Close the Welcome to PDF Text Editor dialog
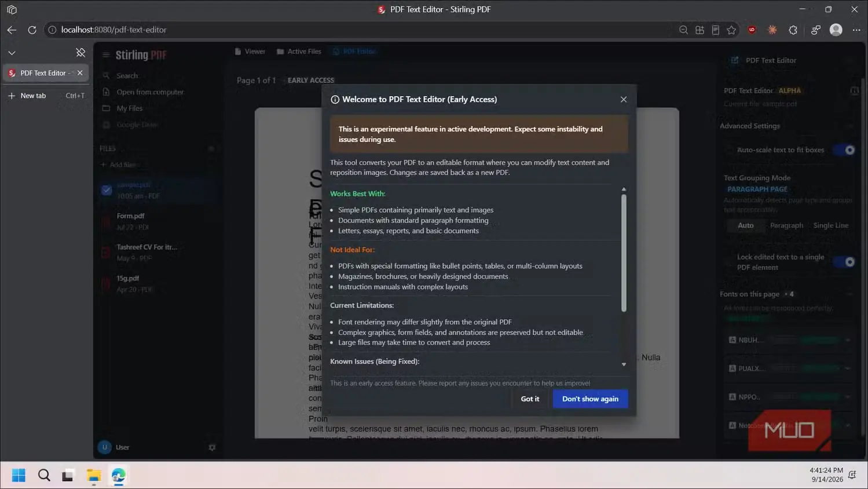Screen dimensions: 868x489 624,99
